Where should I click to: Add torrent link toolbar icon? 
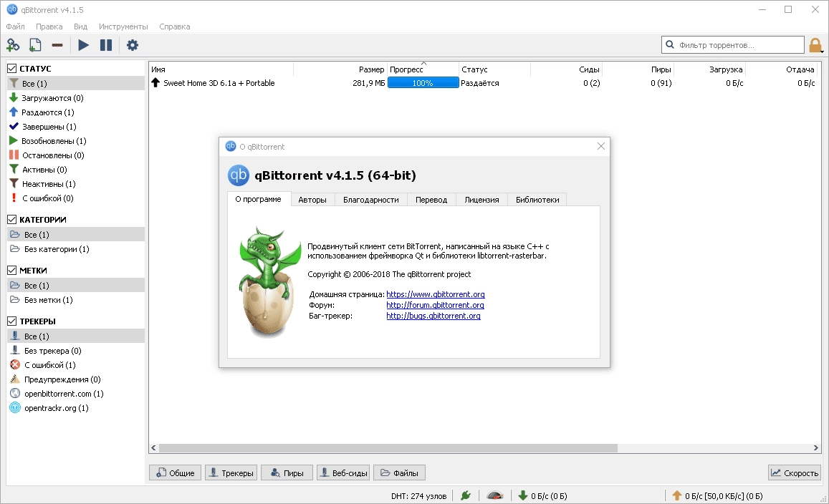coord(13,45)
